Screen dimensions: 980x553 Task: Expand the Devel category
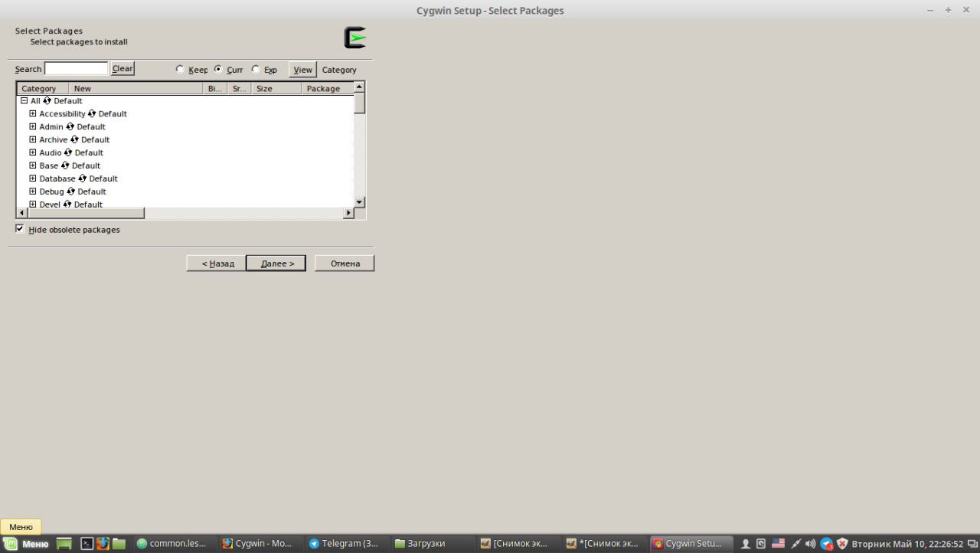[33, 205]
